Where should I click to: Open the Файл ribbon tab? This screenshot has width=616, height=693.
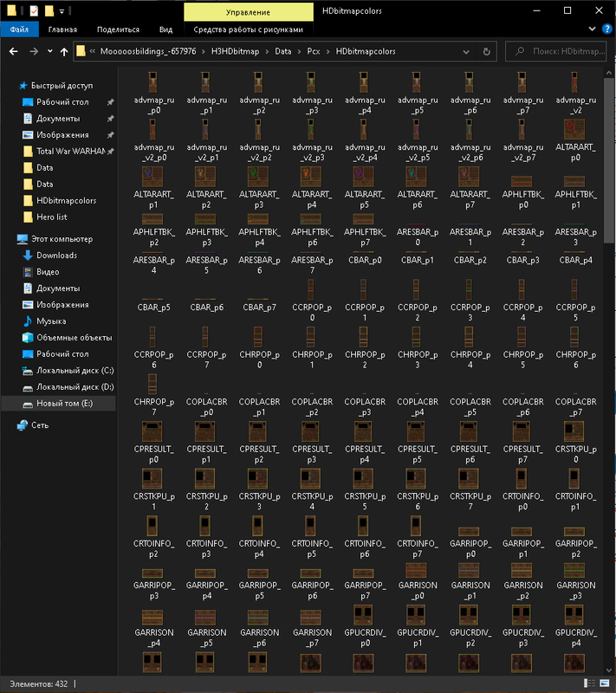click(19, 29)
